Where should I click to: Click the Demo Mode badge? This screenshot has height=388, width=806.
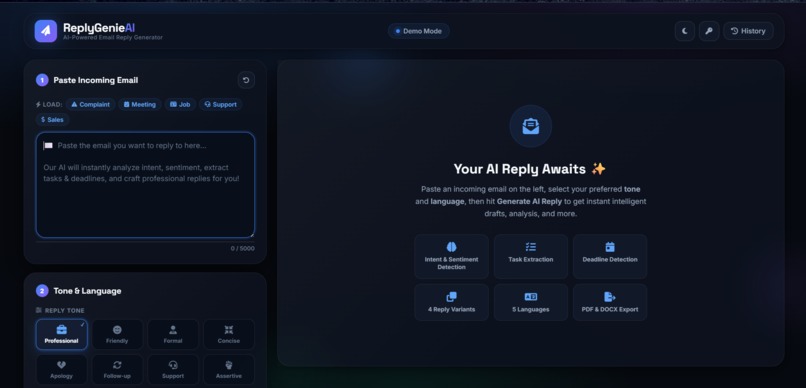pos(418,31)
